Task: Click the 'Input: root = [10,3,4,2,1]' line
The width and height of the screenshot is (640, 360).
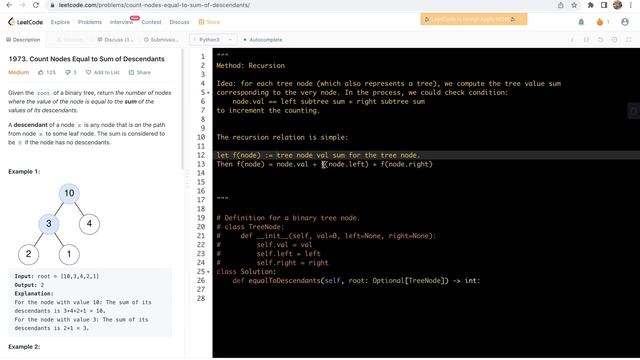Action: coord(56,276)
